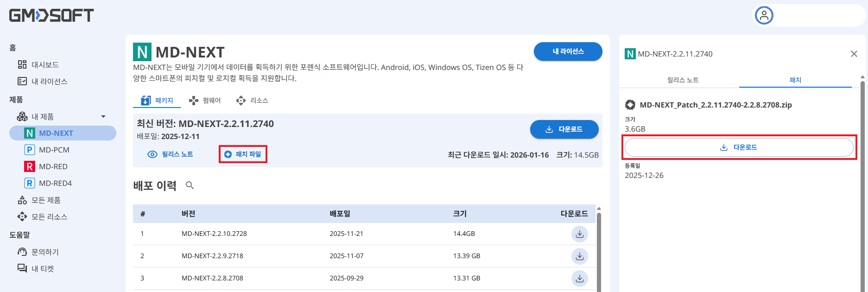Click the 내 라이선스 blue button
The image size is (868, 292).
click(x=568, y=51)
